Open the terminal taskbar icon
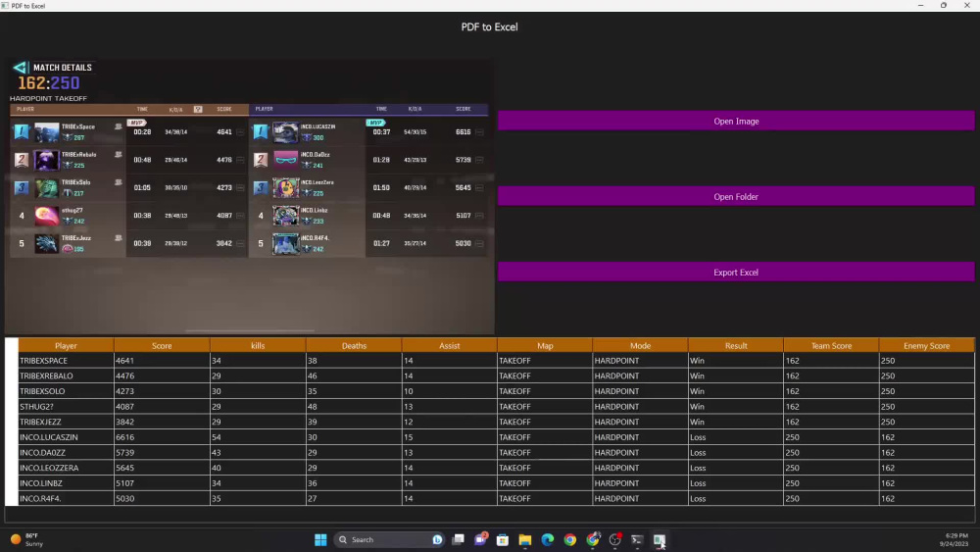Viewport: 980px width, 552px height. tap(637, 539)
